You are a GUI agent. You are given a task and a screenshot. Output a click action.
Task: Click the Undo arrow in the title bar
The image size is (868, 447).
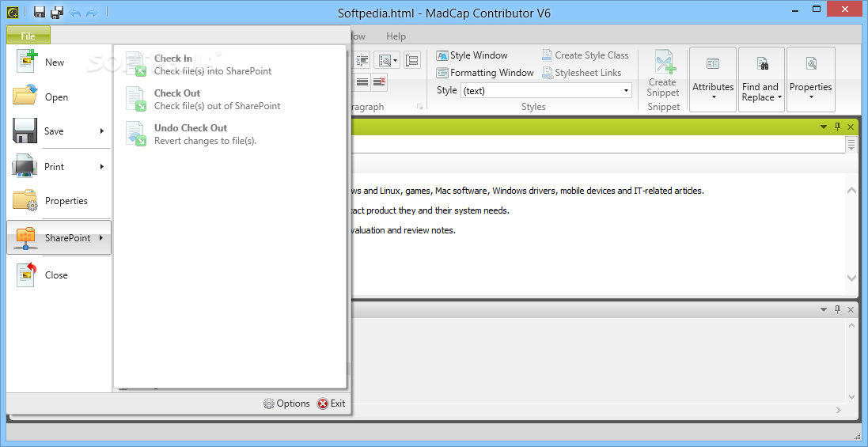[x=74, y=12]
